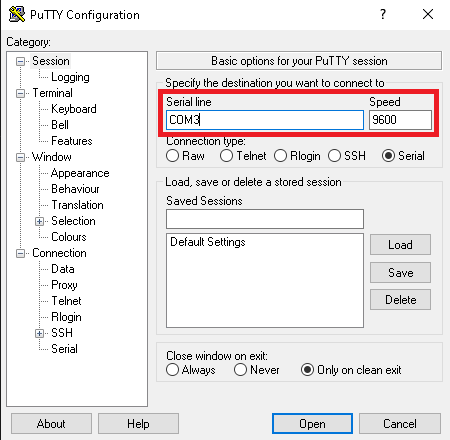The width and height of the screenshot is (450, 440).
Task: Select the Keyboard category under Terminal
Action: pos(74,109)
